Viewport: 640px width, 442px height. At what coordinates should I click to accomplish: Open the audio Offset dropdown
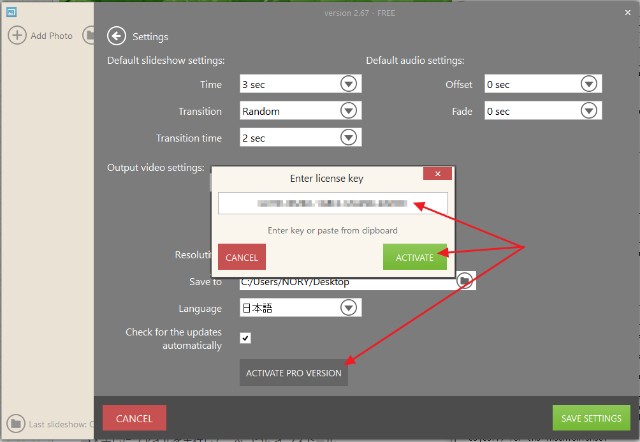tap(590, 85)
